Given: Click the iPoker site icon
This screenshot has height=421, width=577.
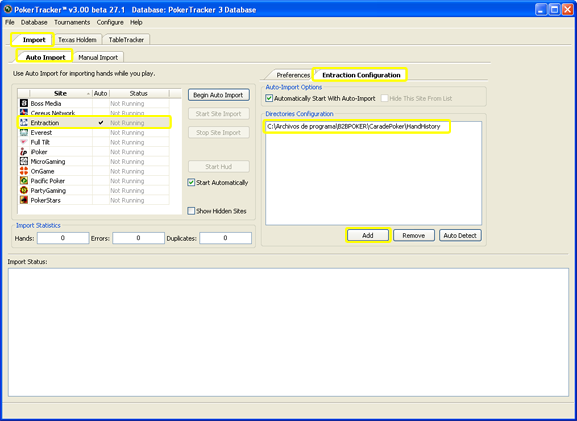Looking at the screenshot, I should pyautogui.click(x=24, y=152).
